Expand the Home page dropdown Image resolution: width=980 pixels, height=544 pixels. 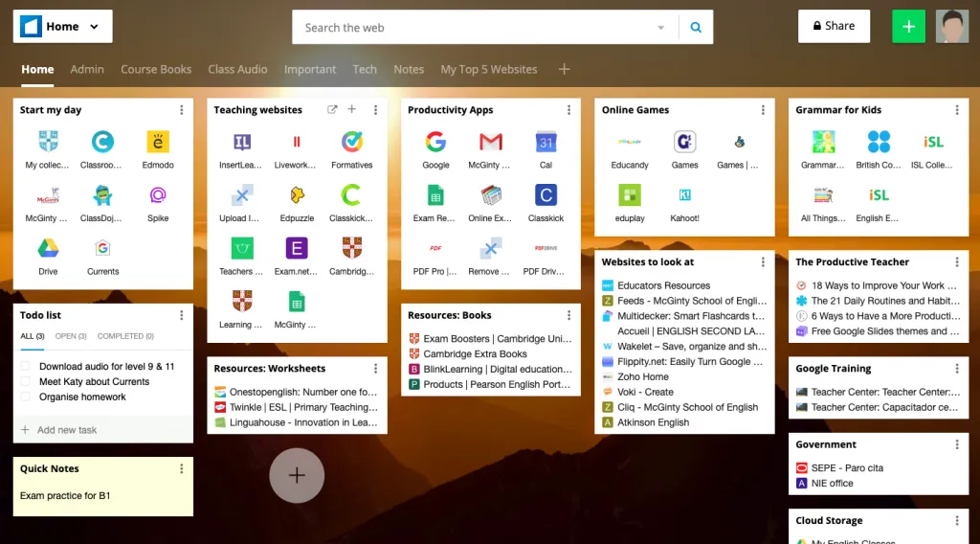(94, 27)
